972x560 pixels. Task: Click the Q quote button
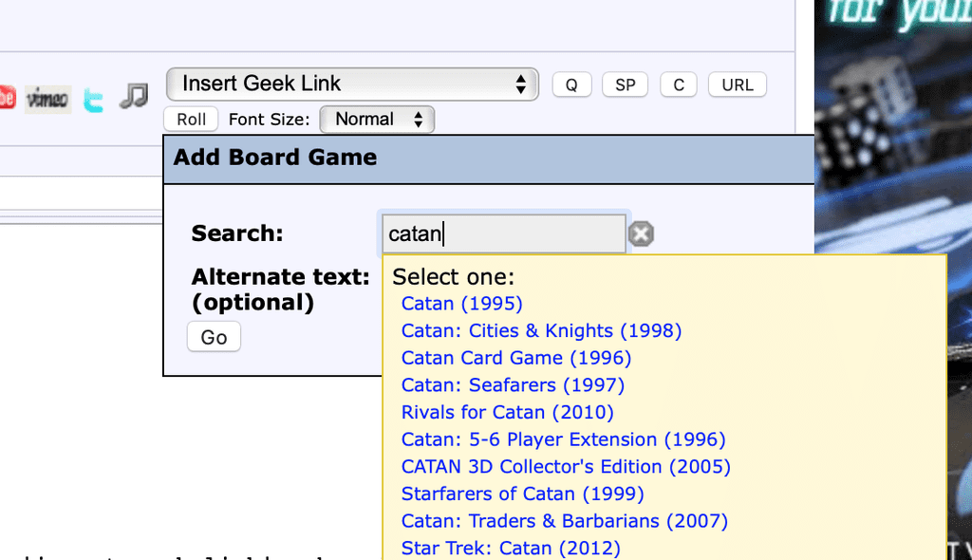pos(571,84)
